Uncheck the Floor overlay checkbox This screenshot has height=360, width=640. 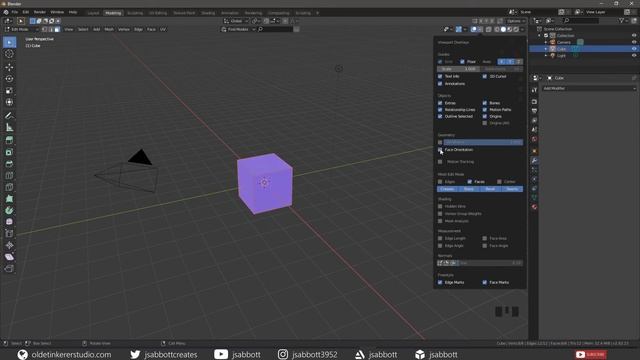(462, 62)
